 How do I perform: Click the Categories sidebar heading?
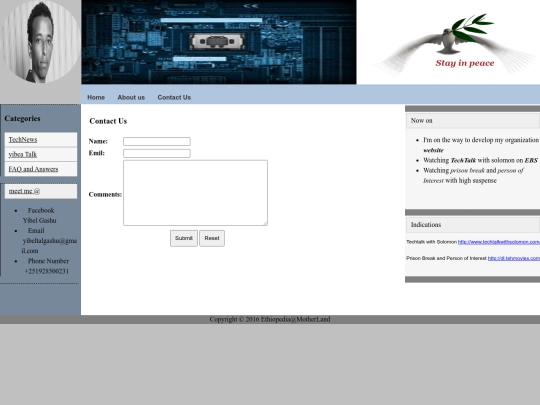coord(22,118)
